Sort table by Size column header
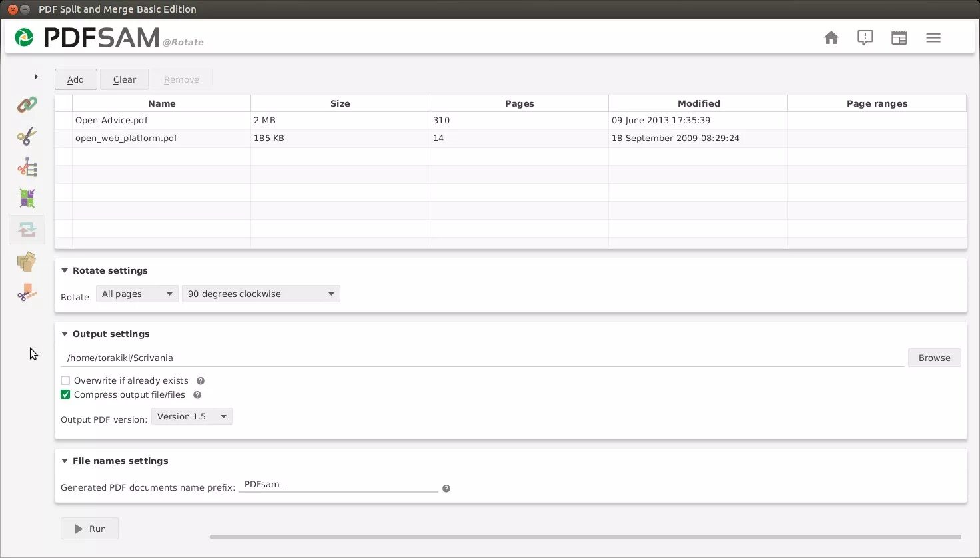The image size is (980, 558). (x=340, y=103)
